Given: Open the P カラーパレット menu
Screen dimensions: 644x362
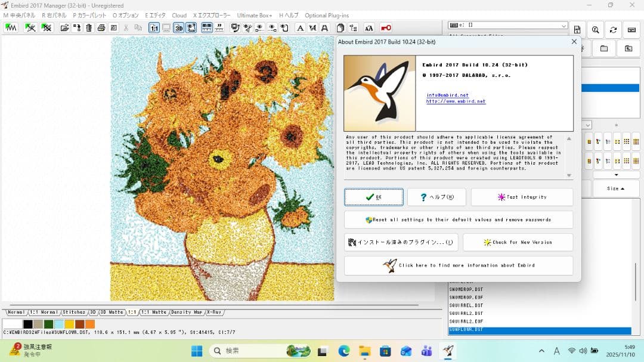Looking at the screenshot, I should pyautogui.click(x=89, y=15).
